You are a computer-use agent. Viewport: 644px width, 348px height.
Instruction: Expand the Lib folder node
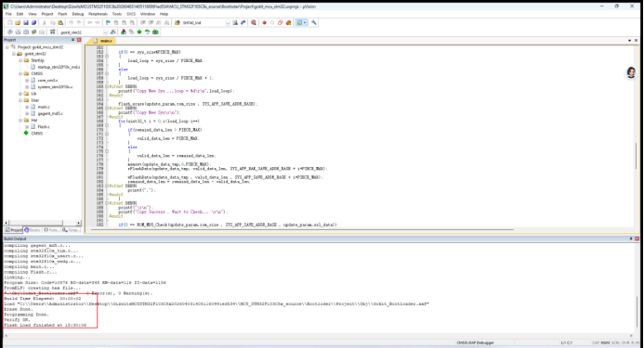coord(20,94)
